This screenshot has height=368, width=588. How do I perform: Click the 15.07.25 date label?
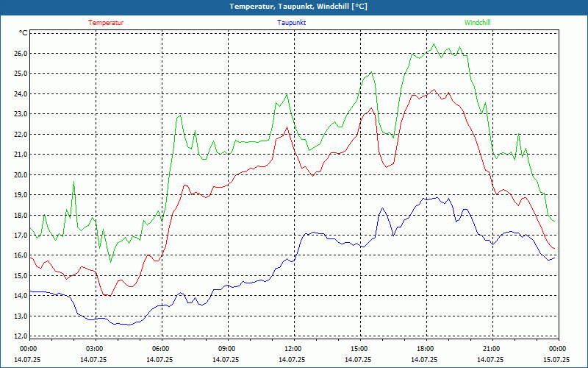tap(556, 360)
